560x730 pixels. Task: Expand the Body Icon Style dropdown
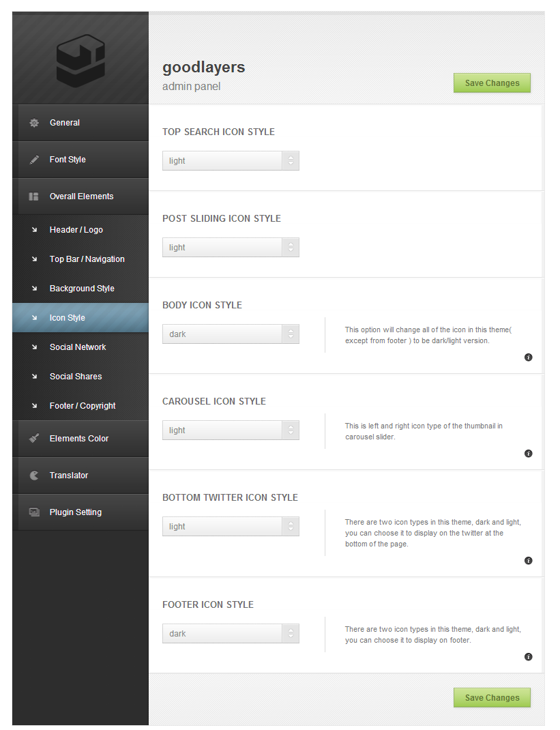[x=231, y=334]
